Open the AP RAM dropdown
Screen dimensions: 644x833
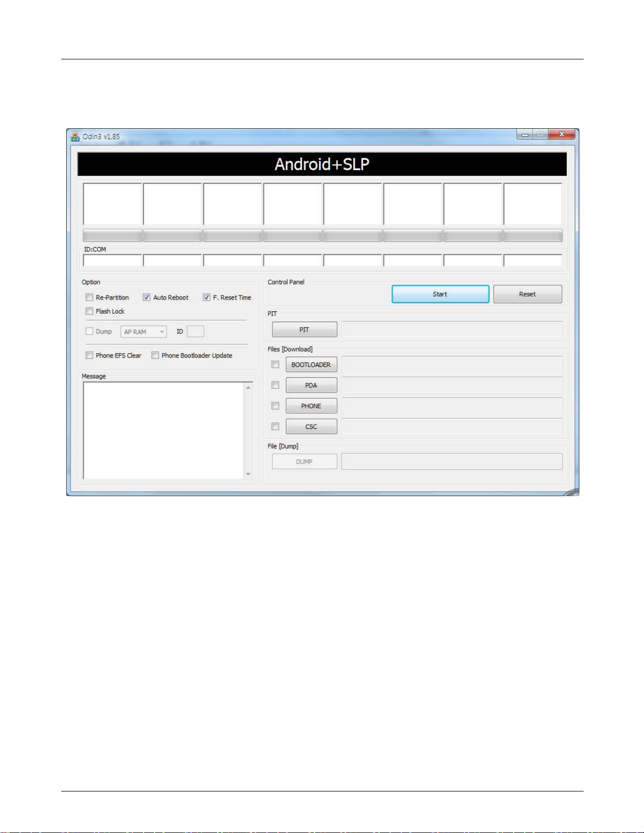click(144, 332)
